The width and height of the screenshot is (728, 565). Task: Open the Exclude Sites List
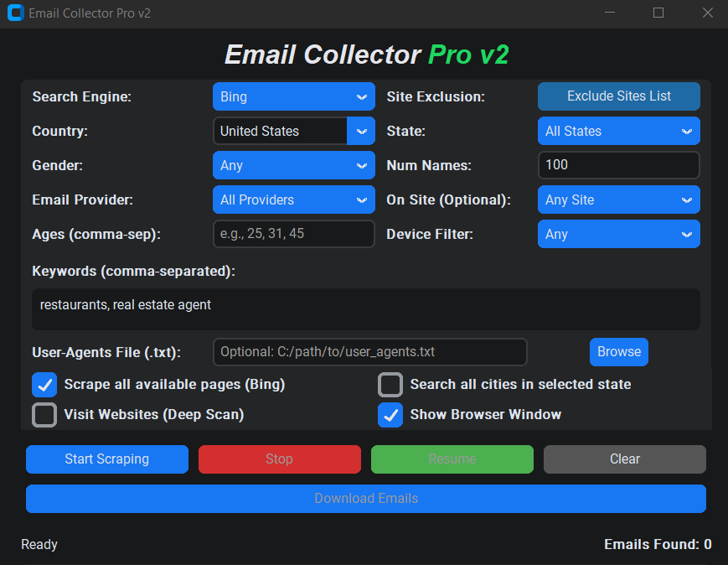point(618,96)
